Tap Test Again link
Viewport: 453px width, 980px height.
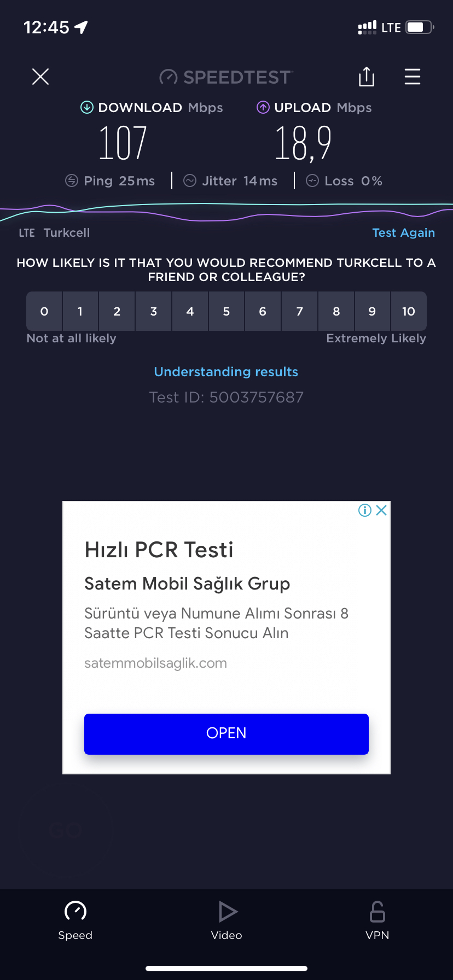point(404,232)
